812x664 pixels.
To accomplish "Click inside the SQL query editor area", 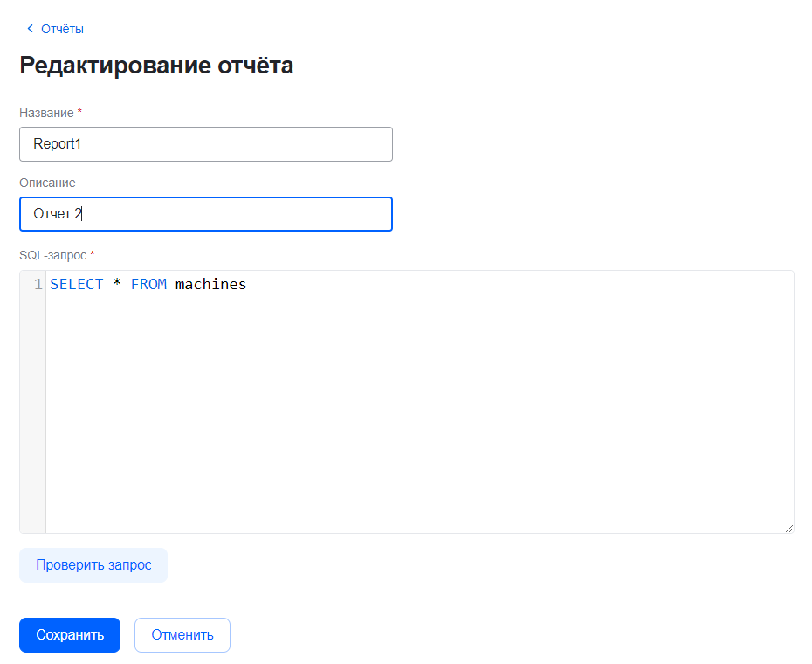I will coord(419,402).
